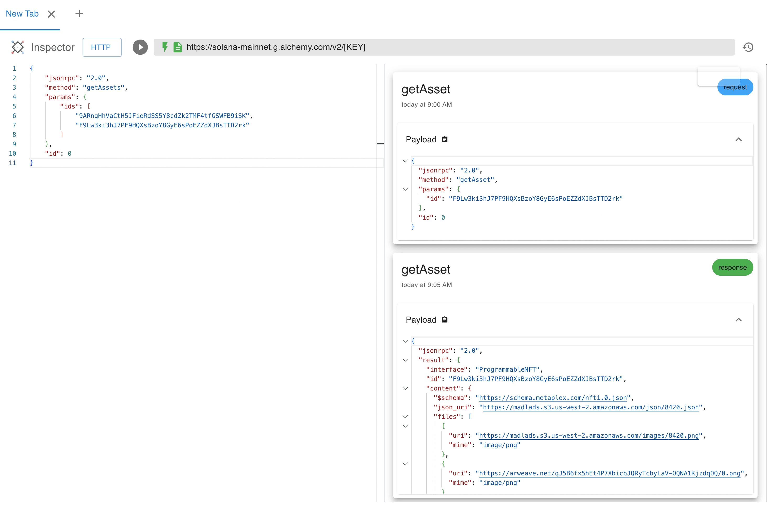
Task: Select the New Tab tab
Action: coord(22,14)
